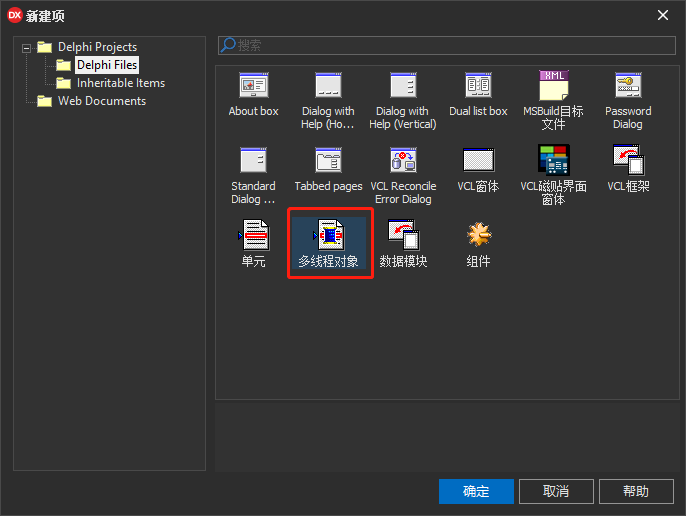Select the Tabbed pages icon
The height and width of the screenshot is (516, 686).
click(x=328, y=160)
